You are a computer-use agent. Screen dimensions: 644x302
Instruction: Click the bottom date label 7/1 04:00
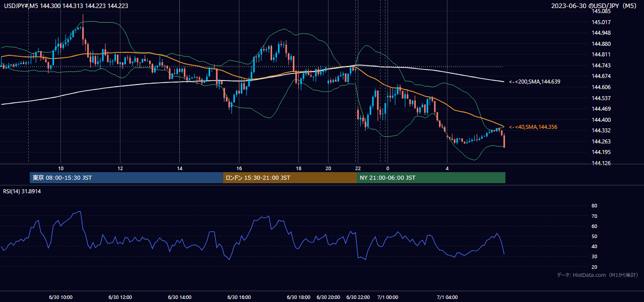click(447, 297)
